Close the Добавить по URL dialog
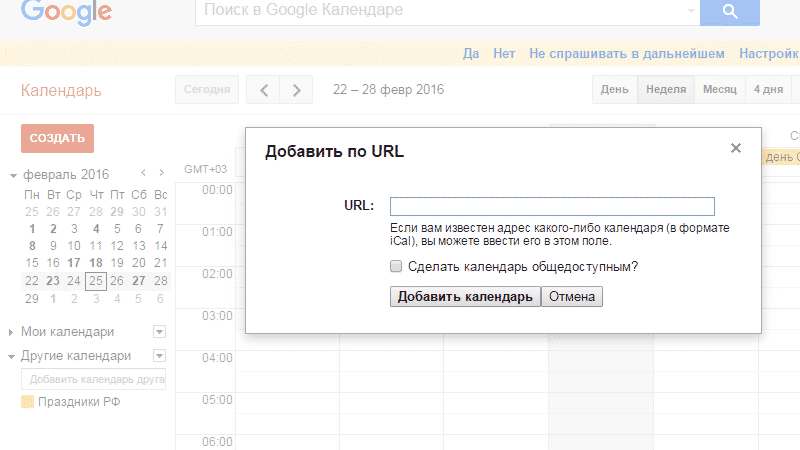Screen dimensions: 800x450 point(735,148)
